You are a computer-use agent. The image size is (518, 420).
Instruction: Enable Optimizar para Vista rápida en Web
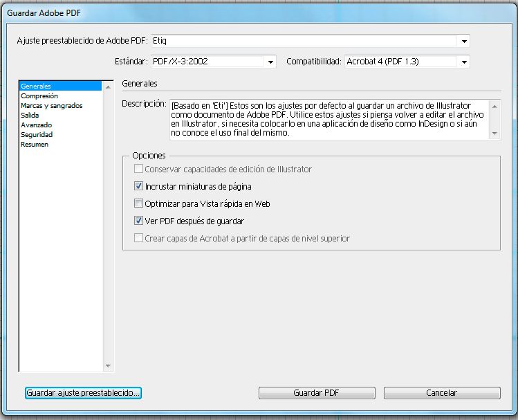(139, 203)
